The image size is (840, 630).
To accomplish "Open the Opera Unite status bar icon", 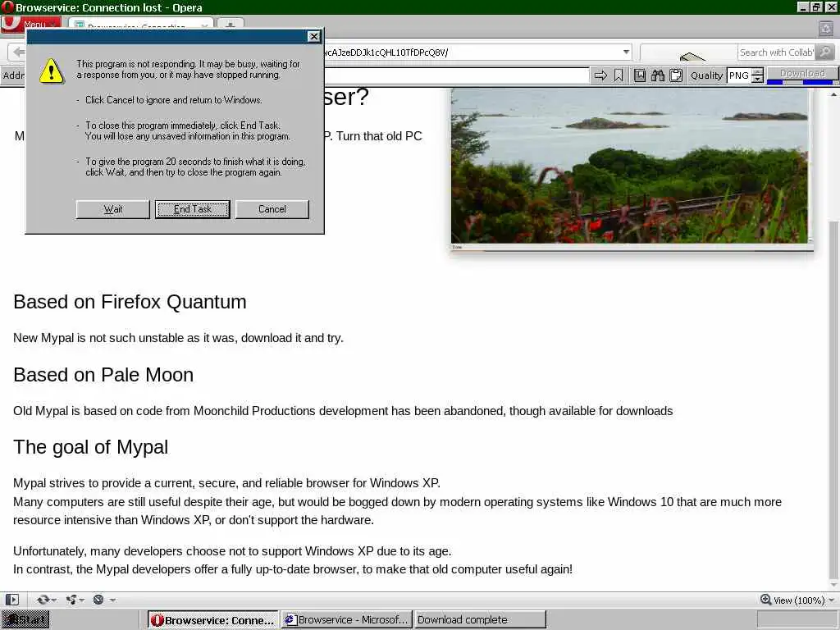I will pyautogui.click(x=71, y=600).
